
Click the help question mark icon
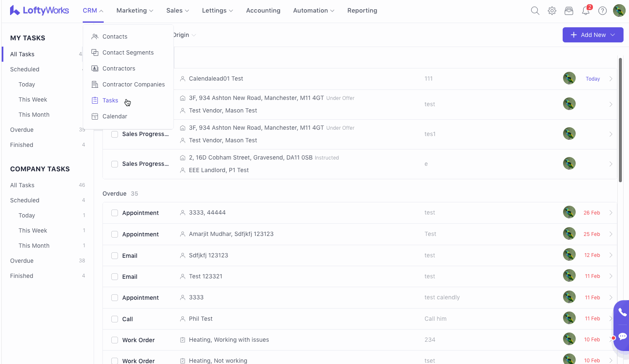pyautogui.click(x=603, y=11)
